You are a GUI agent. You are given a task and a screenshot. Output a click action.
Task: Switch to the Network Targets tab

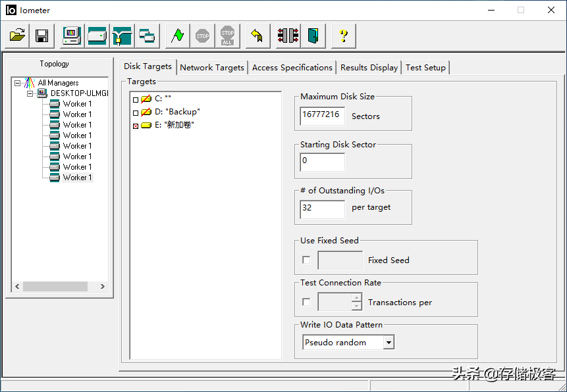[x=212, y=68]
